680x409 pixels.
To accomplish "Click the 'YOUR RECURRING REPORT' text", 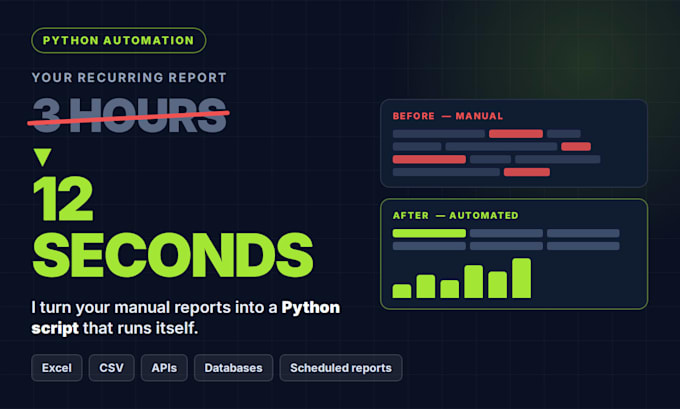I will click(x=129, y=78).
